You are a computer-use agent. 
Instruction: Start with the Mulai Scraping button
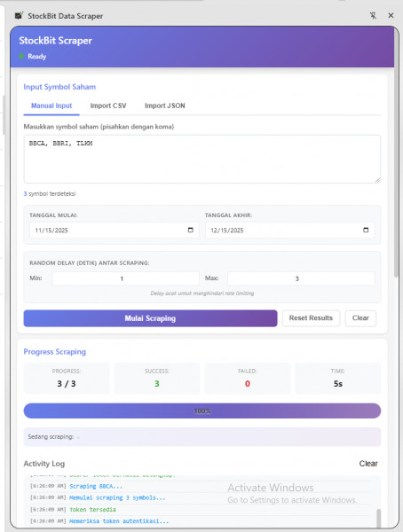150,318
